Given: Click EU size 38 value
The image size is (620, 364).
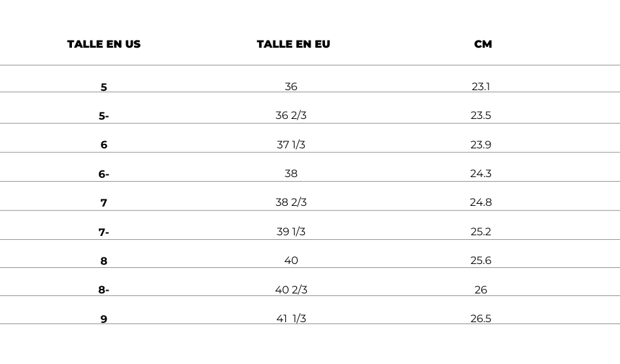Looking at the screenshot, I should click(x=291, y=173).
